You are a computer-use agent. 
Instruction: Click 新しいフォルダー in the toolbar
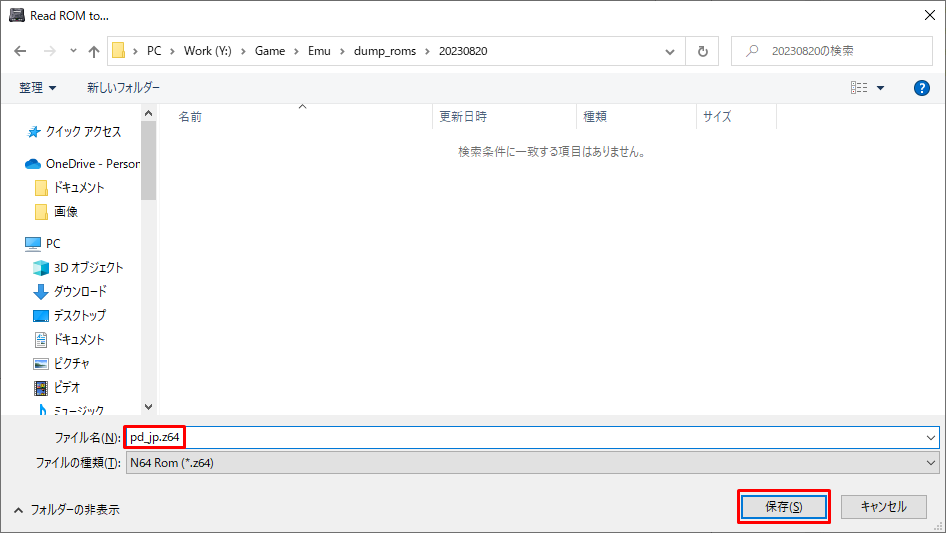[x=123, y=88]
